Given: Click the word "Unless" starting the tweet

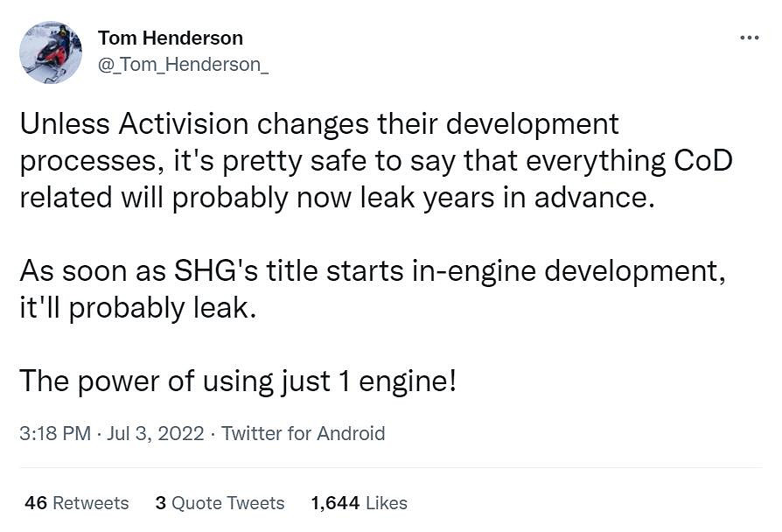Looking at the screenshot, I should tap(57, 124).
